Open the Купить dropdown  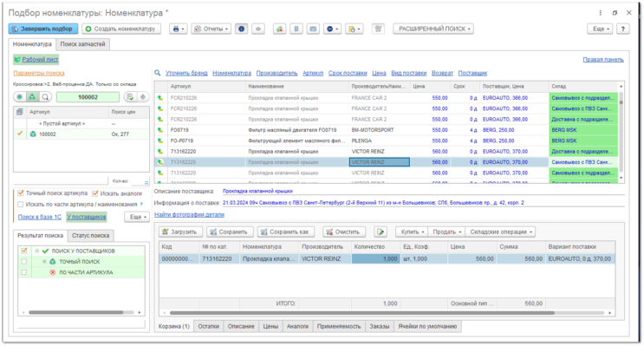(412, 232)
